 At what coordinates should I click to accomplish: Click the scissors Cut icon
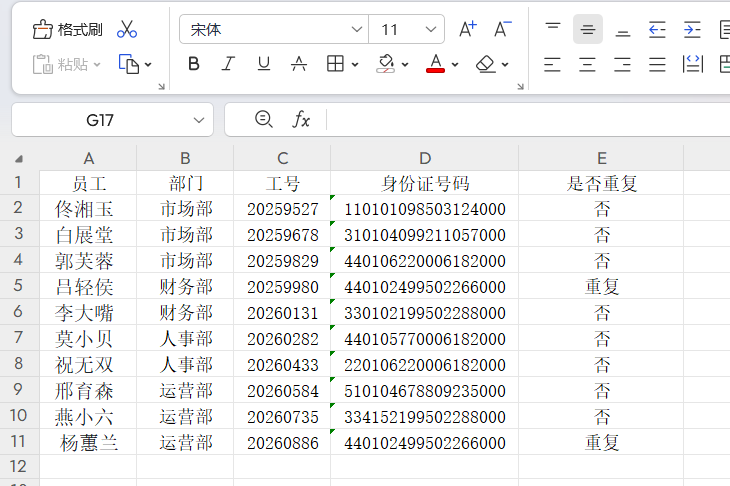point(127,29)
